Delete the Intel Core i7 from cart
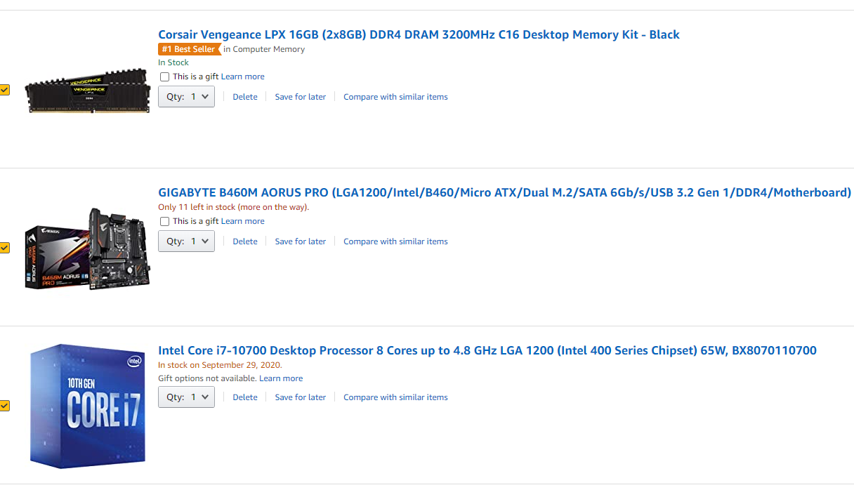 click(x=245, y=397)
